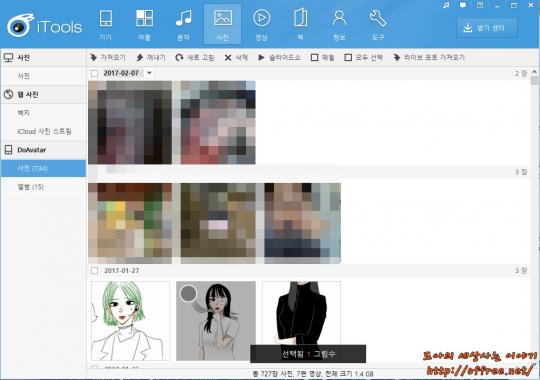This screenshot has width=540, height=380.
Task: Select the globe icon beside 웹 사진
Action: pyautogui.click(x=8, y=94)
